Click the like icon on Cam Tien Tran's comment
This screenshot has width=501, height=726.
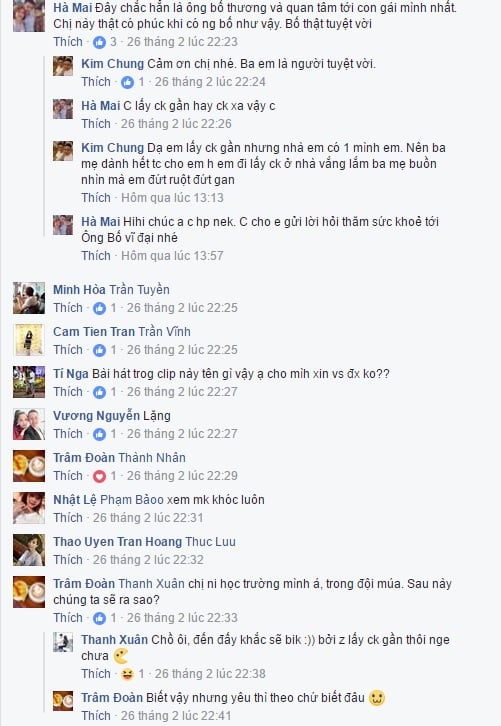99,350
